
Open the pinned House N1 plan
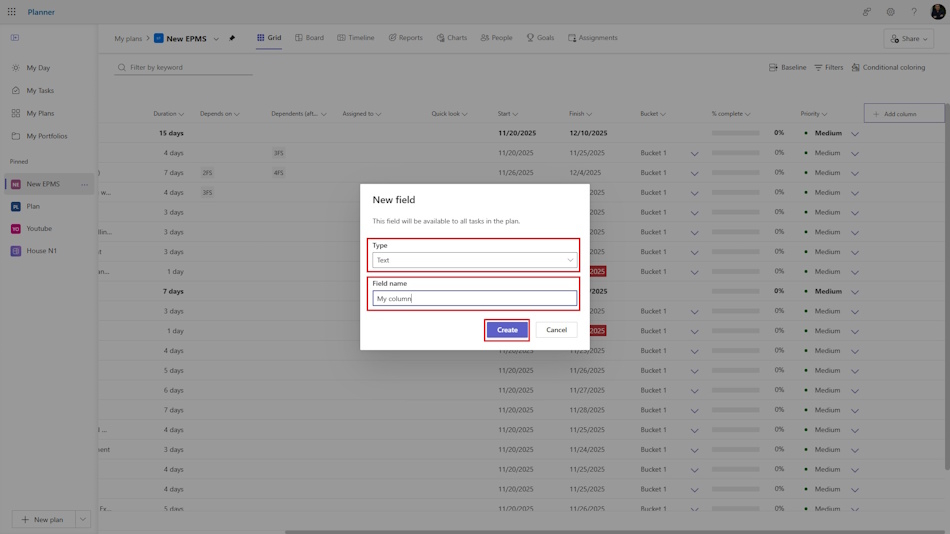click(41, 250)
